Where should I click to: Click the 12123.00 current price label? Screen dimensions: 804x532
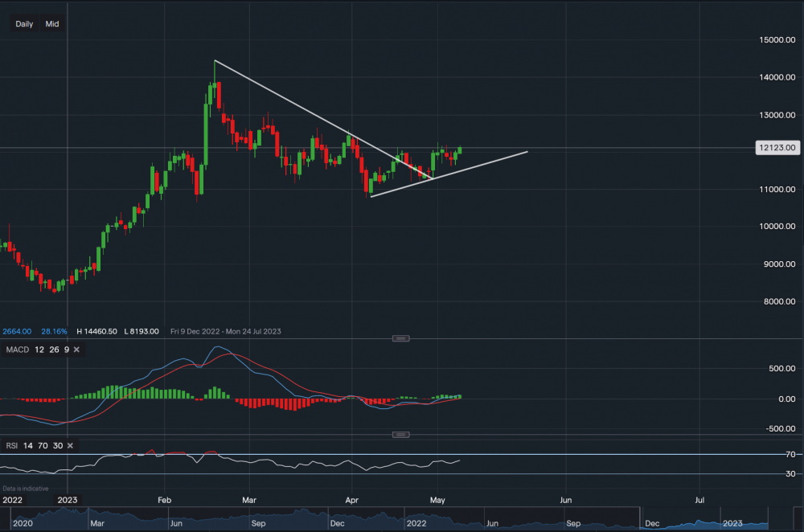tap(776, 148)
